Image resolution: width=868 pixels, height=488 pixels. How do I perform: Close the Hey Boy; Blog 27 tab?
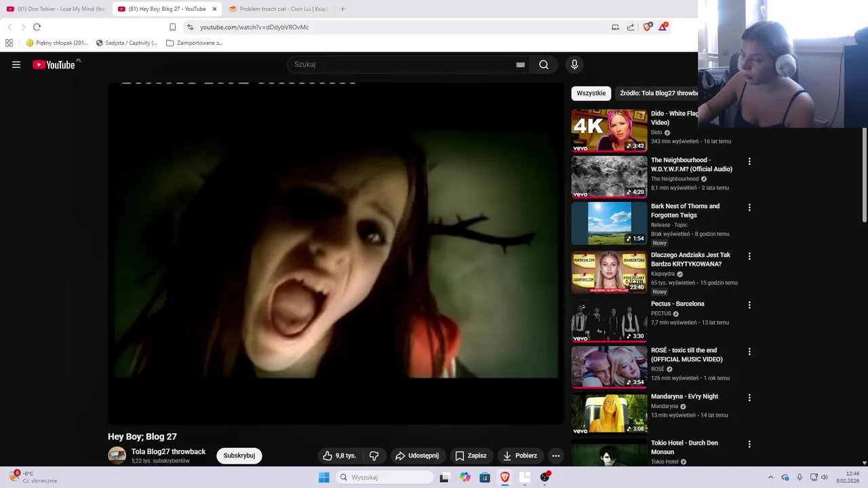[x=215, y=9]
